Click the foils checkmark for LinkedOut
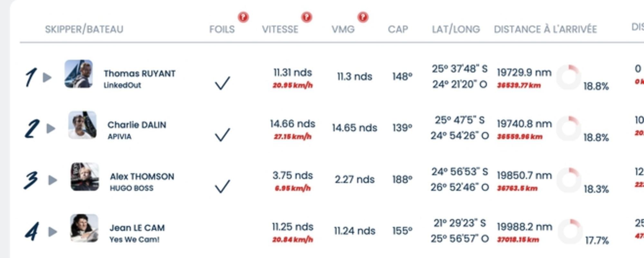Viewport: 644px width, 258px height. point(222,83)
